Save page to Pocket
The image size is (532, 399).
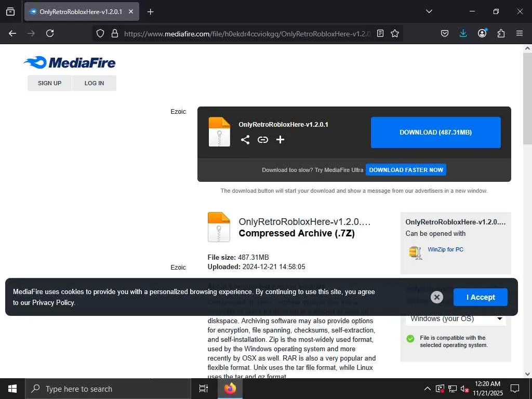pos(445,33)
